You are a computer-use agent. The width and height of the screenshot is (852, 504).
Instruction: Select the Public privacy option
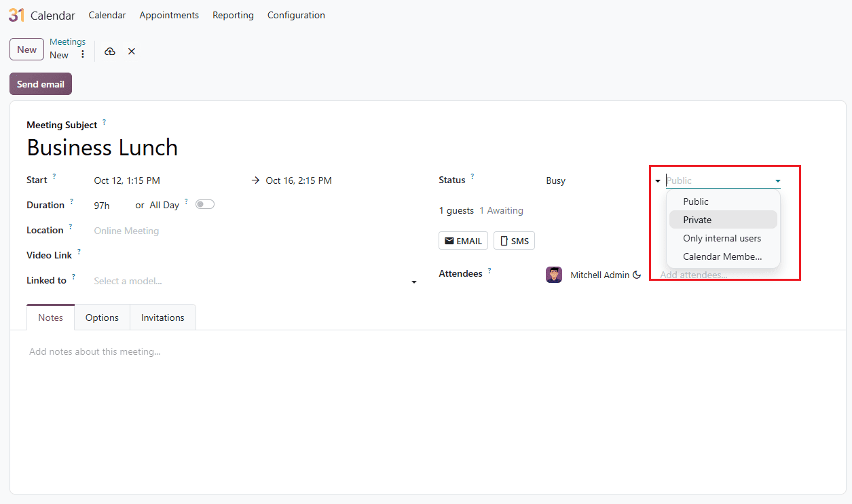pyautogui.click(x=723, y=201)
